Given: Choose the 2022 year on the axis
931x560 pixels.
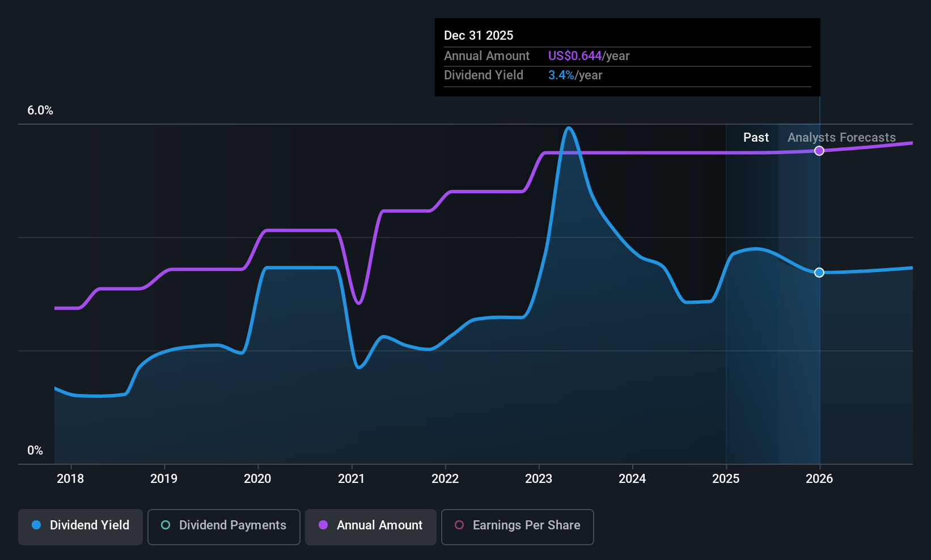Looking at the screenshot, I should (445, 479).
